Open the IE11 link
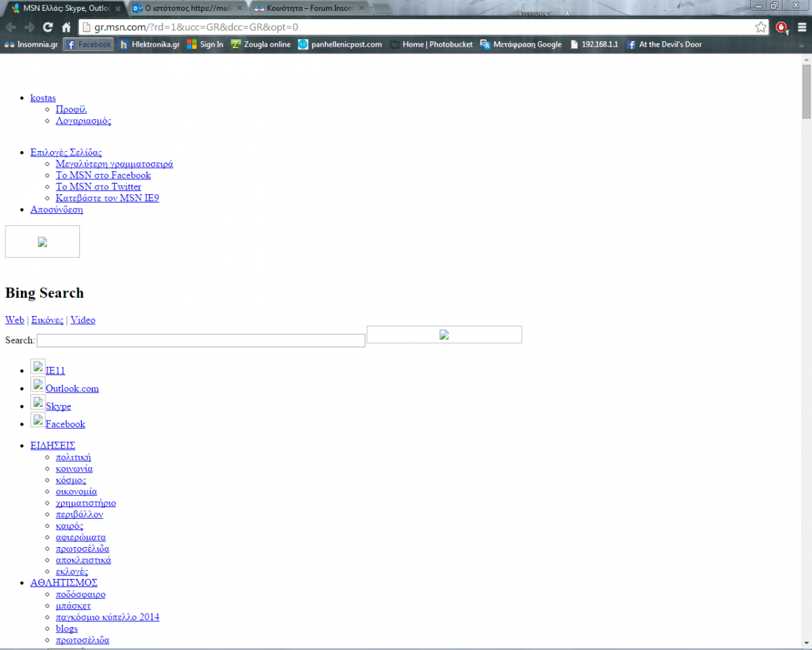This screenshot has height=650, width=812. tap(55, 371)
